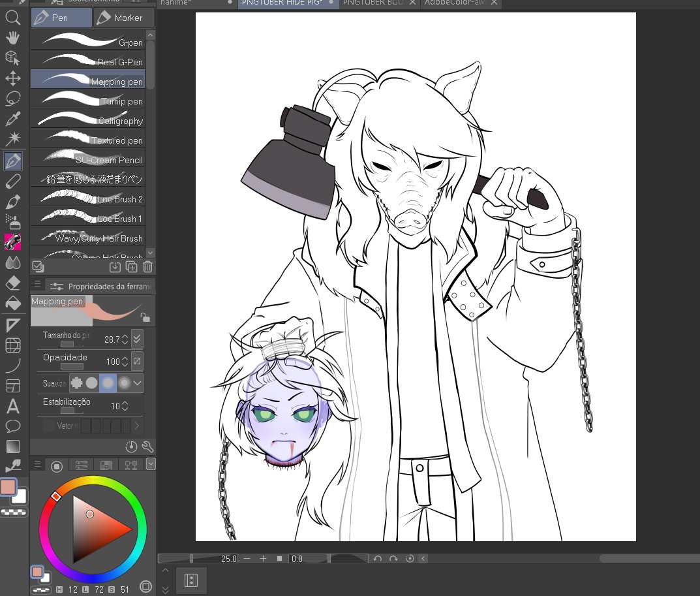Select the Move layer tool
Viewport: 700px width, 596px height.
pyautogui.click(x=12, y=78)
